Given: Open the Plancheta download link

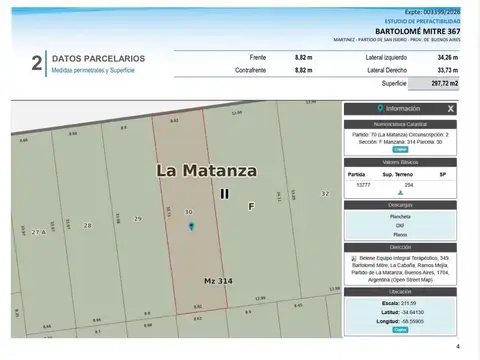Looking at the screenshot, I should point(400,217).
